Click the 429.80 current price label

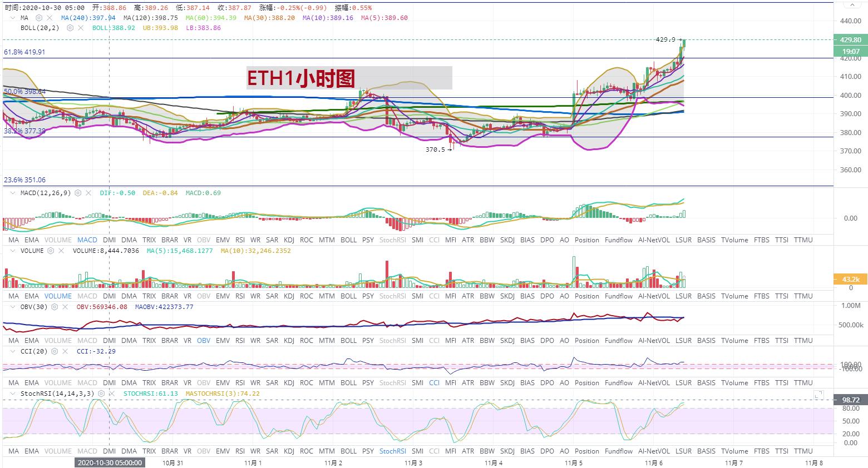coord(850,40)
